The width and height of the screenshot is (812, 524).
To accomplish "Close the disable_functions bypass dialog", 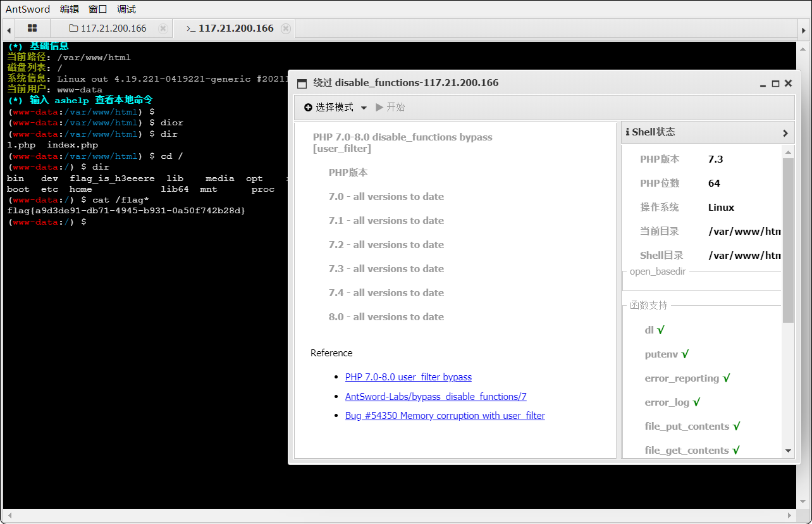I will tap(788, 83).
